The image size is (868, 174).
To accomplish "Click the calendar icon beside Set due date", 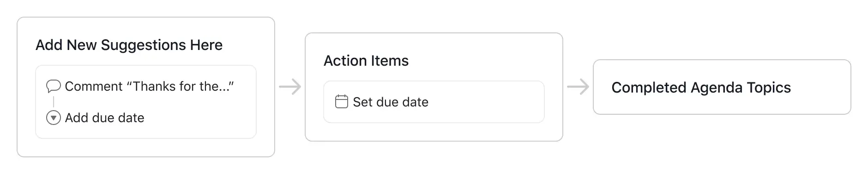I will (x=341, y=102).
